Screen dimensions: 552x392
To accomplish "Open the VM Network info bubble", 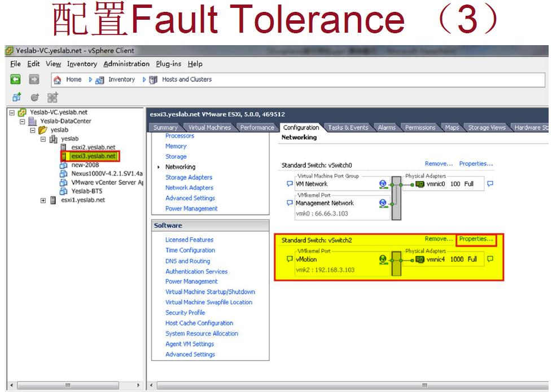I will (290, 184).
